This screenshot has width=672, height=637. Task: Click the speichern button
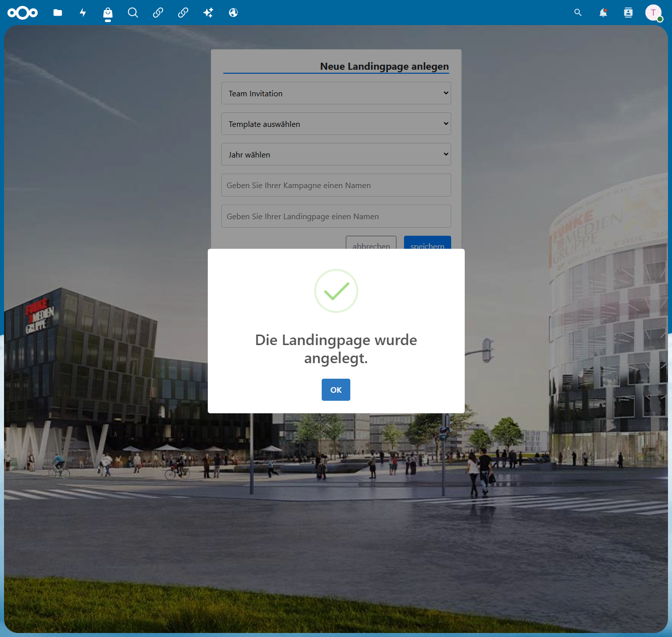(428, 243)
